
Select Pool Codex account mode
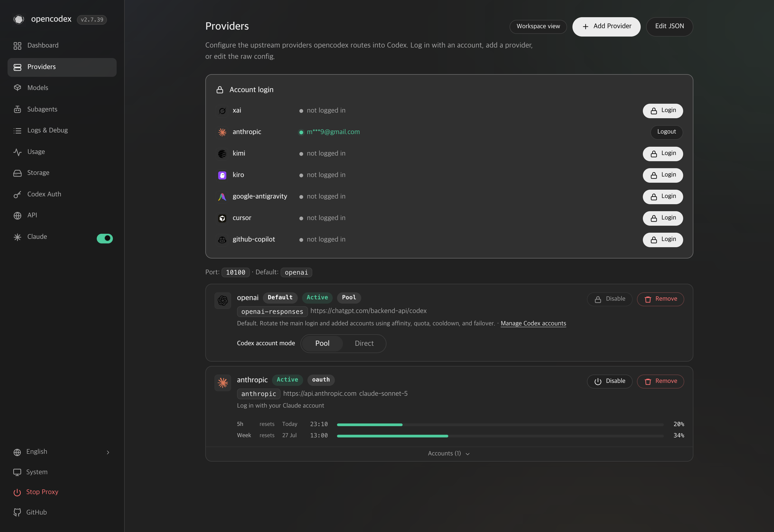[322, 343]
